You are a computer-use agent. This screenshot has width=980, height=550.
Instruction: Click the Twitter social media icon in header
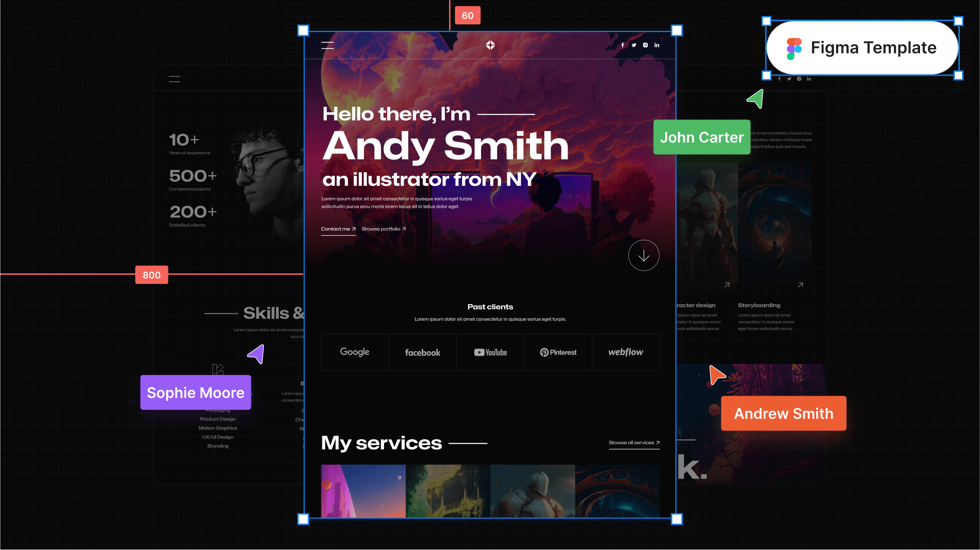[x=634, y=45]
